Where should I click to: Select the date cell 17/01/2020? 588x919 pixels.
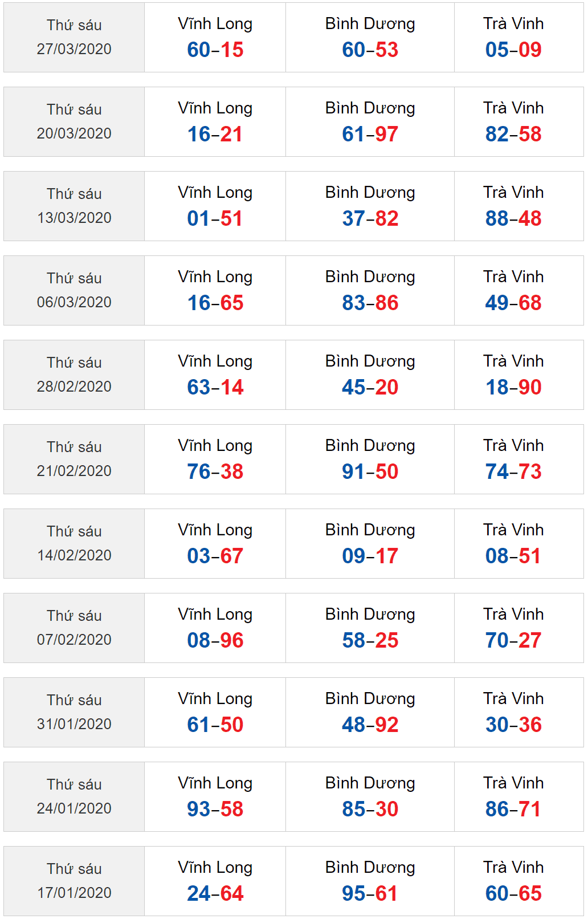(74, 881)
